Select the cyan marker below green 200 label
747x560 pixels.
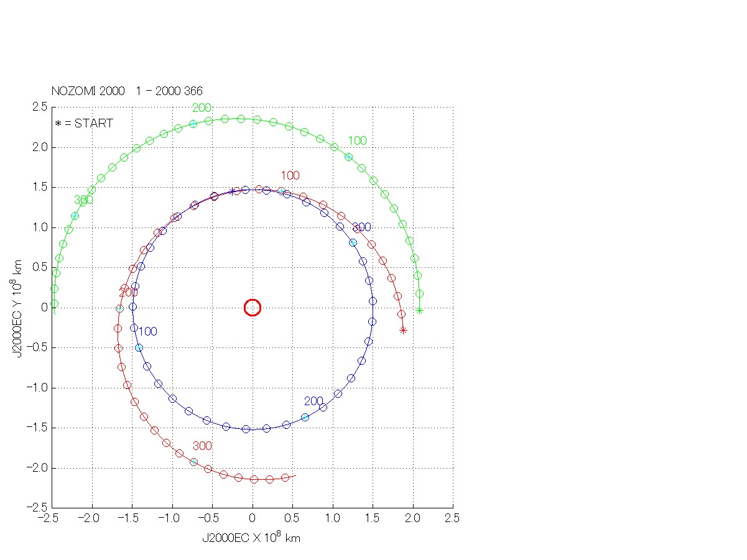click(x=193, y=124)
